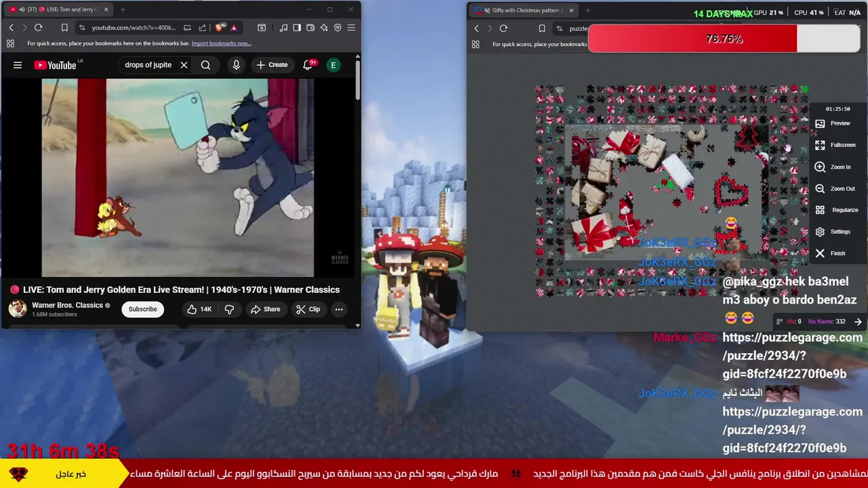Open Brave Rewards triangle icon
The height and width of the screenshot is (488, 868).
(234, 28)
